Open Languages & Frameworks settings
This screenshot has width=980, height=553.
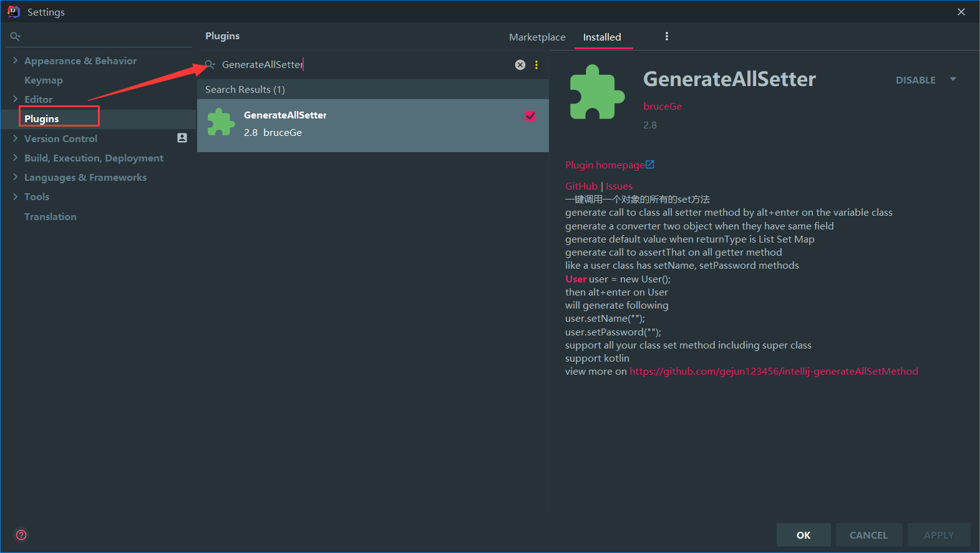pos(85,177)
